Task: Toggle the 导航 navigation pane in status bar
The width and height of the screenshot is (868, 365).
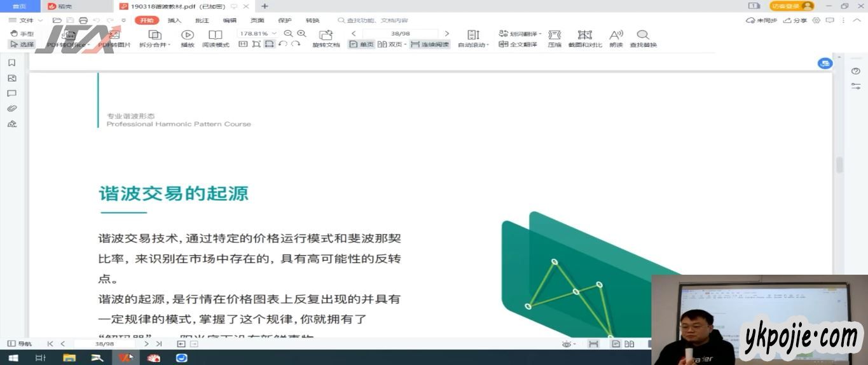Action: pyautogui.click(x=20, y=344)
